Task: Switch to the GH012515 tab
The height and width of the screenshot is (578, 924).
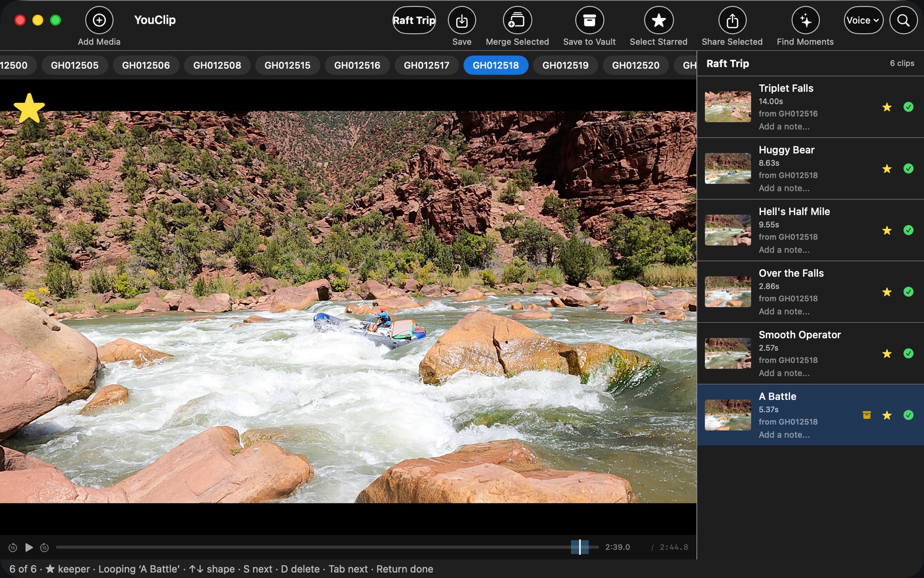Action: (x=287, y=65)
